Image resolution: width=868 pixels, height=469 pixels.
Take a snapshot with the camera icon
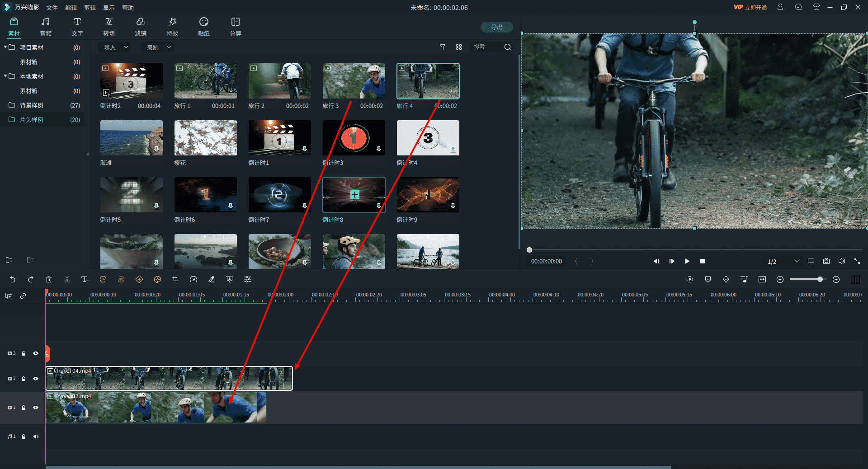pos(826,261)
